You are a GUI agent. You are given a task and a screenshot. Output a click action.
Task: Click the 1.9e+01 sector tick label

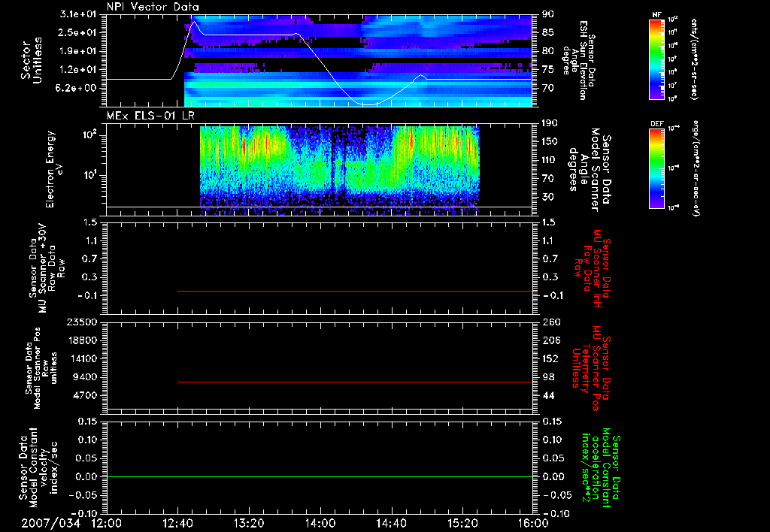pyautogui.click(x=78, y=51)
